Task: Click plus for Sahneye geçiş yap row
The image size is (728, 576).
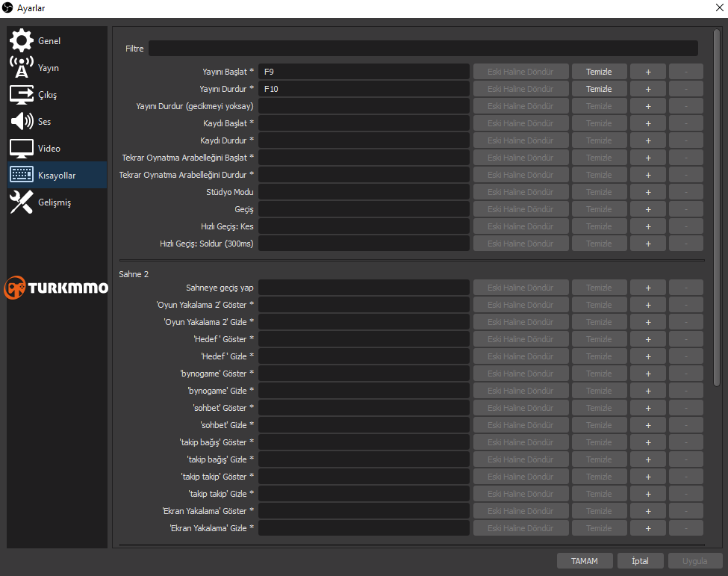Action: (x=648, y=288)
